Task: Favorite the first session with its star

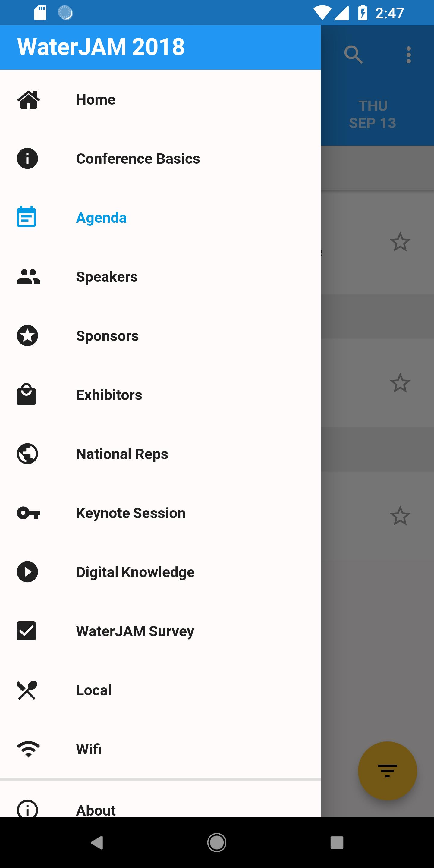Action: tap(400, 242)
